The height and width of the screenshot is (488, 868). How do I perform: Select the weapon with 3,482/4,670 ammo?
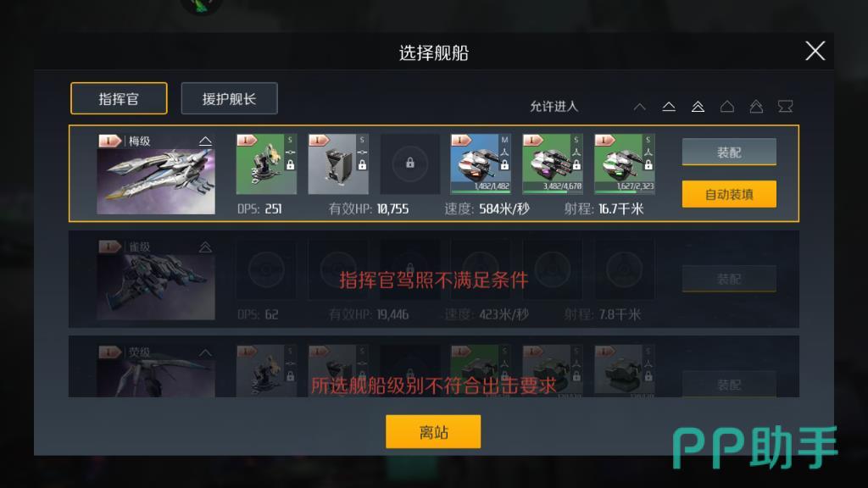tap(553, 164)
